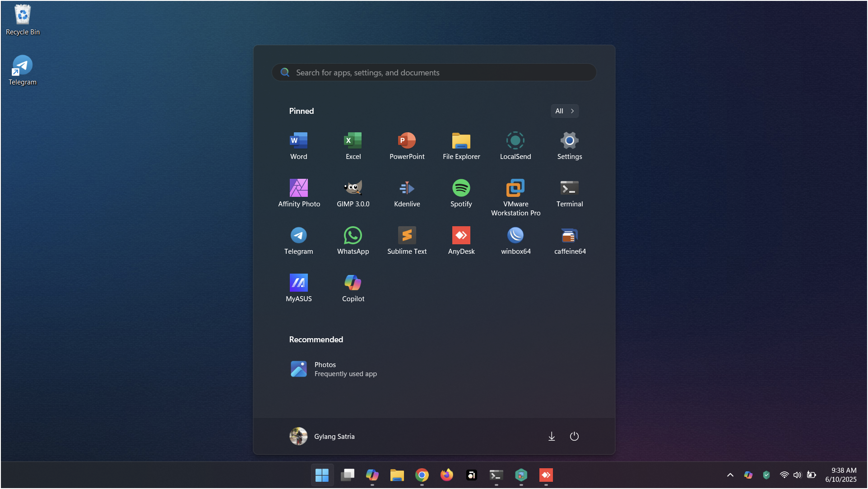The width and height of the screenshot is (868, 489).
Task: Show hidden system tray icons
Action: tap(730, 475)
